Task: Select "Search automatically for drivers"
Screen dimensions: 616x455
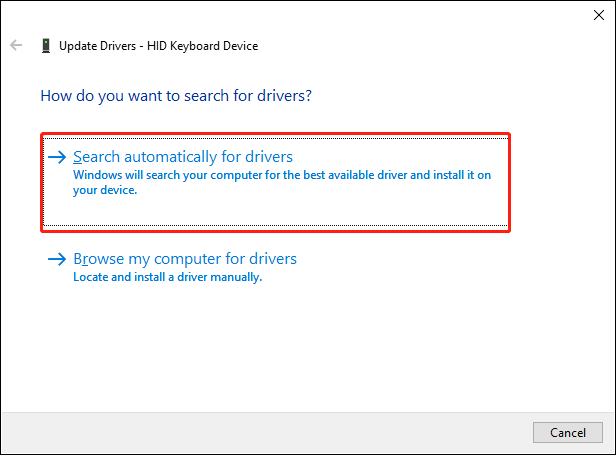Action: coord(182,158)
